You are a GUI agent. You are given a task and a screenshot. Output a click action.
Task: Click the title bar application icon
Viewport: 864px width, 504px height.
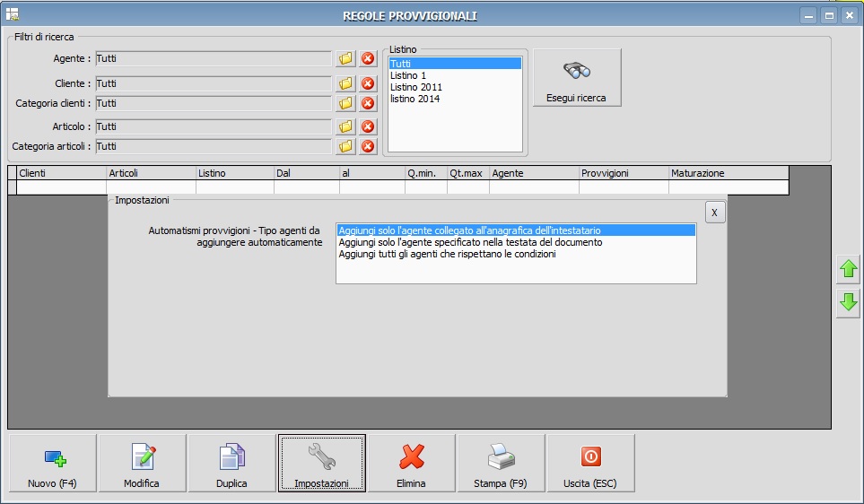click(x=13, y=14)
